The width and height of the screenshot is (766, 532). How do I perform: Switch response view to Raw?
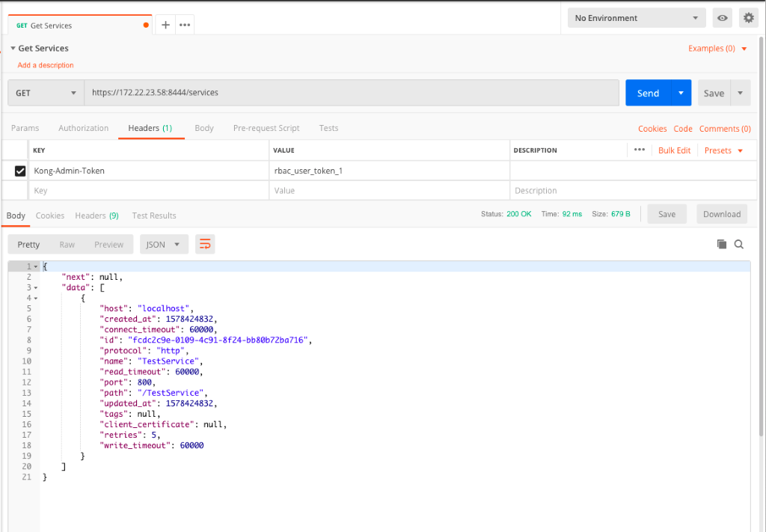[x=67, y=244]
